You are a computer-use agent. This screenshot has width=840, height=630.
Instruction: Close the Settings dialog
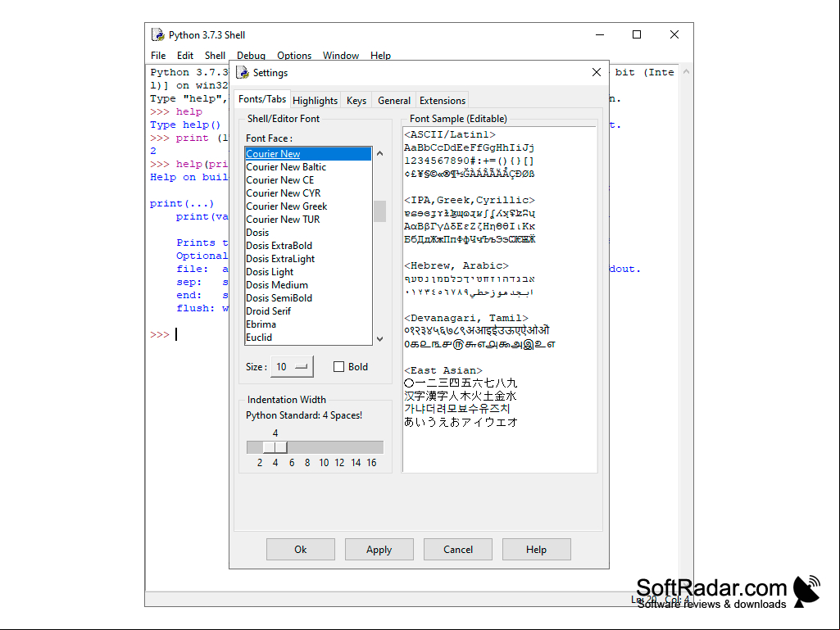tap(597, 72)
